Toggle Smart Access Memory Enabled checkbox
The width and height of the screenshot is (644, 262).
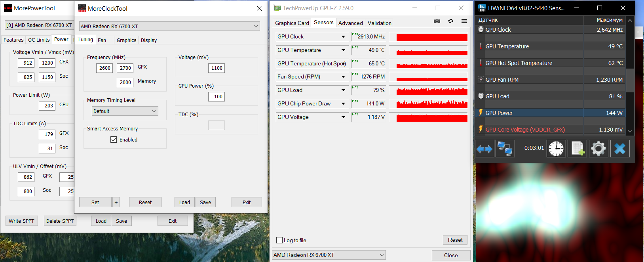point(114,140)
